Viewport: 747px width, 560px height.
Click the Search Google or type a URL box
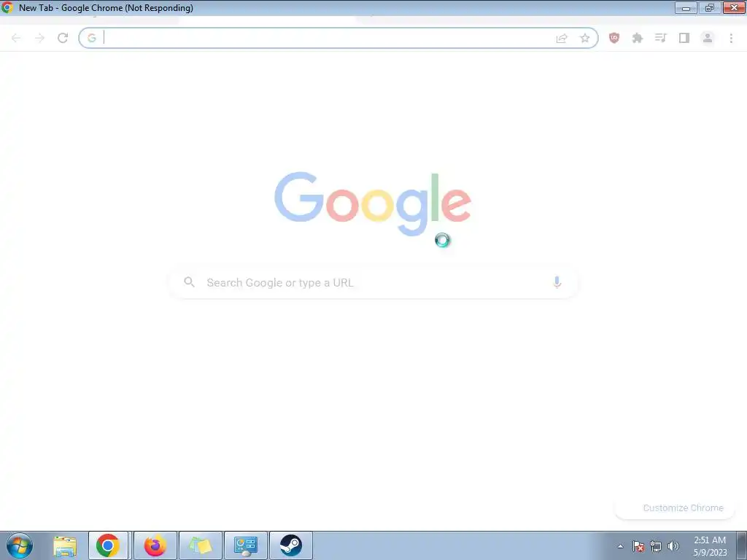pos(373,282)
